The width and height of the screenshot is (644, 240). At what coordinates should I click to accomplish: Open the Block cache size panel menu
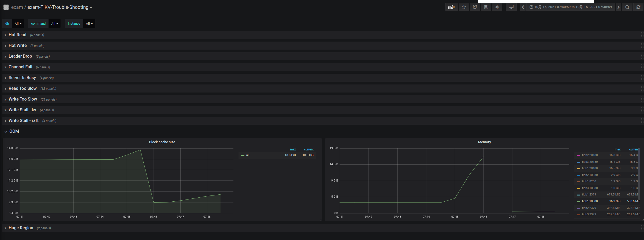tap(162, 142)
